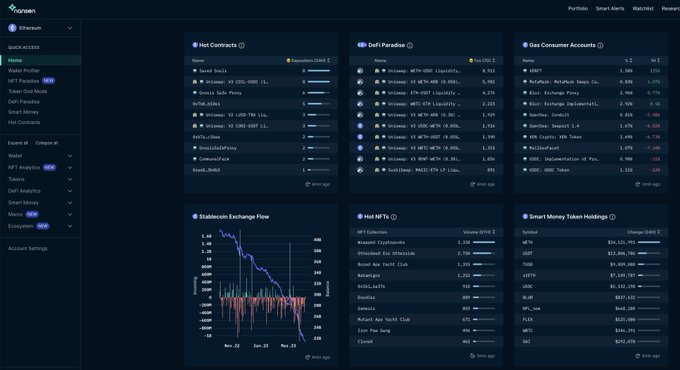Click chain icon in Uniswap V3 USDC-WETH row
680x370 pixels.
pos(360,126)
